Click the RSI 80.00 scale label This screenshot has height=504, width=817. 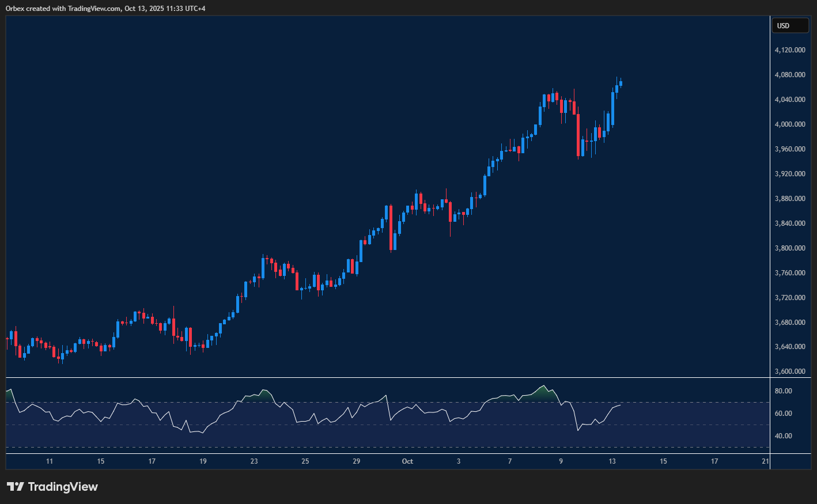(x=783, y=391)
